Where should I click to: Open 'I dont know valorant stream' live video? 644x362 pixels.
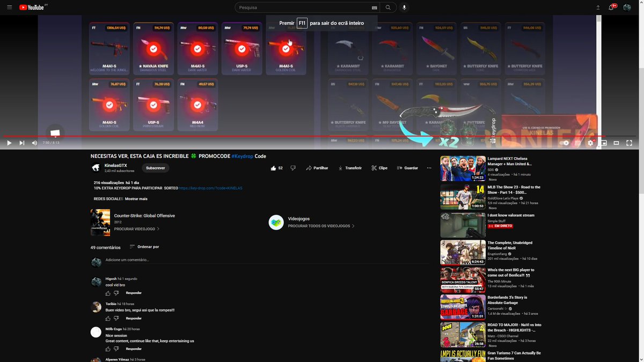[463, 225]
